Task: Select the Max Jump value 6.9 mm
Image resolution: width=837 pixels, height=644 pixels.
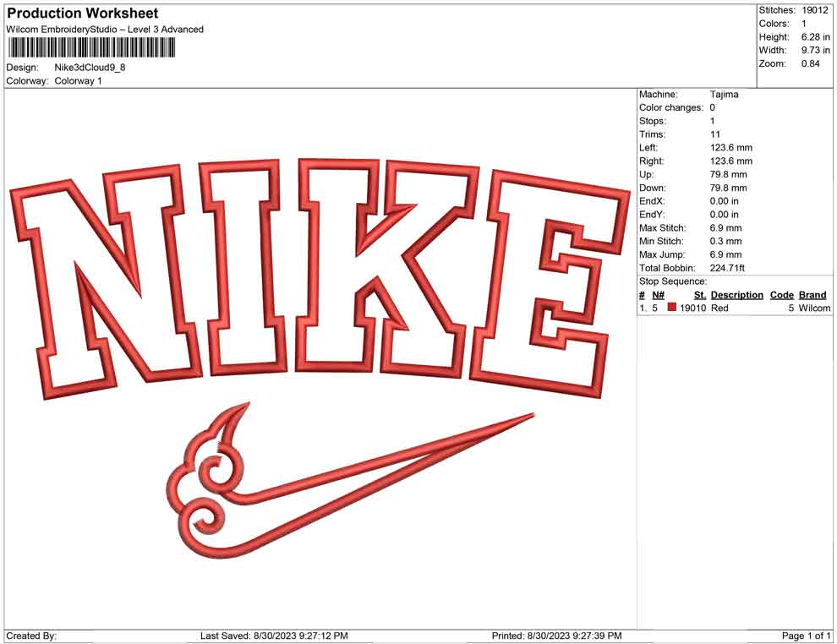Action: pos(725,254)
